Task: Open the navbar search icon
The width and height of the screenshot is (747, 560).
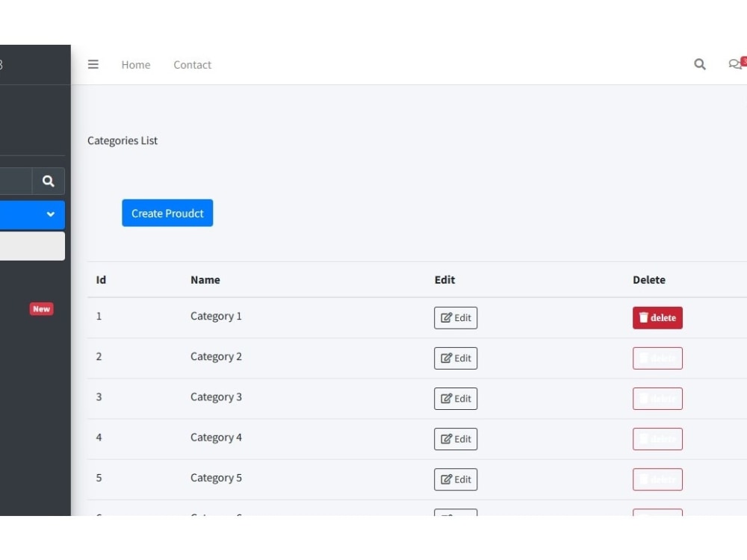Action: click(x=699, y=64)
